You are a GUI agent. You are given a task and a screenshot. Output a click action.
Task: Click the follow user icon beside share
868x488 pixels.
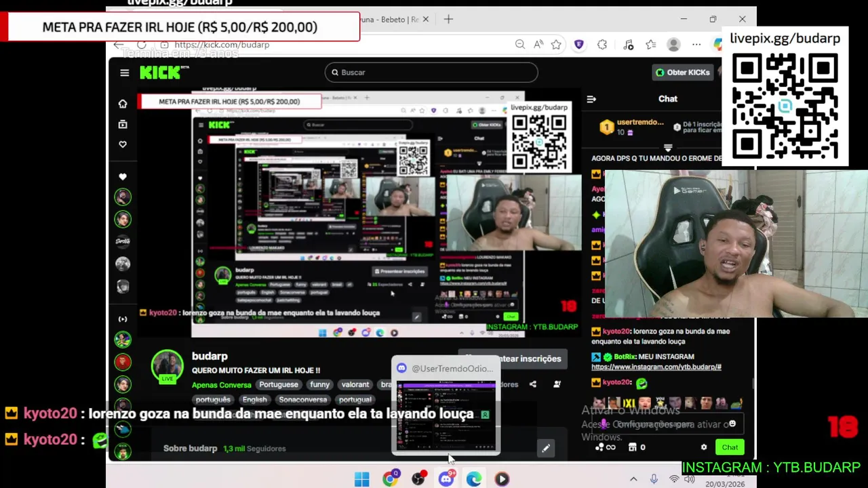(x=557, y=384)
